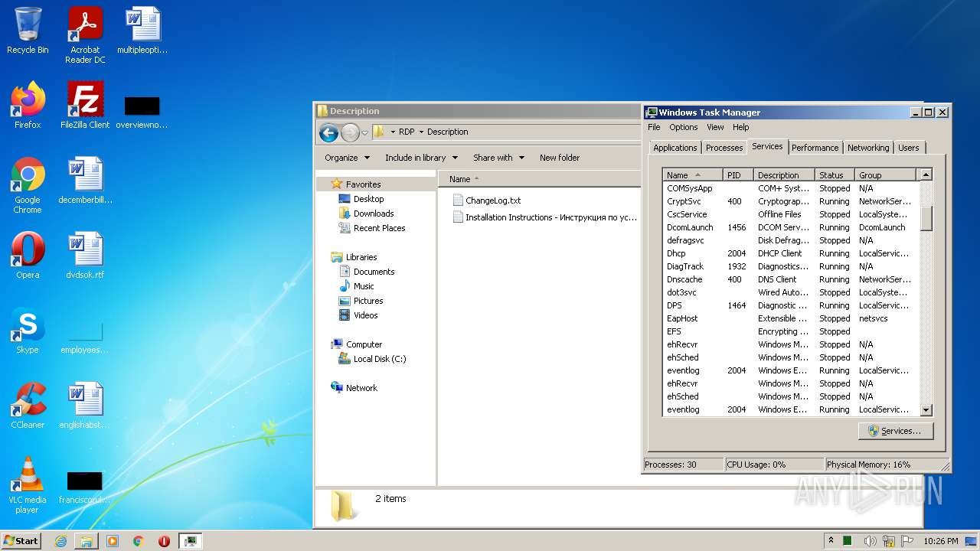This screenshot has width=980, height=551.
Task: Click the Start button
Action: 21,541
